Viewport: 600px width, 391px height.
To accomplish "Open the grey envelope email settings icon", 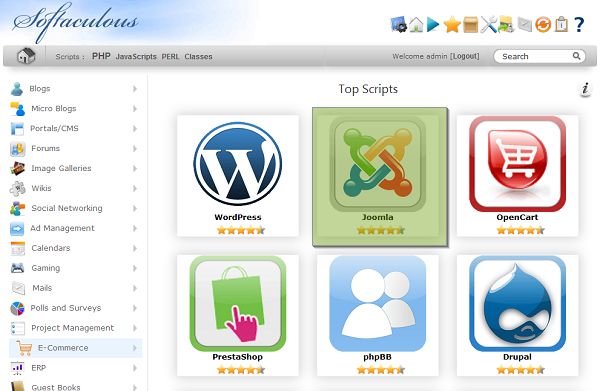I will (x=525, y=25).
